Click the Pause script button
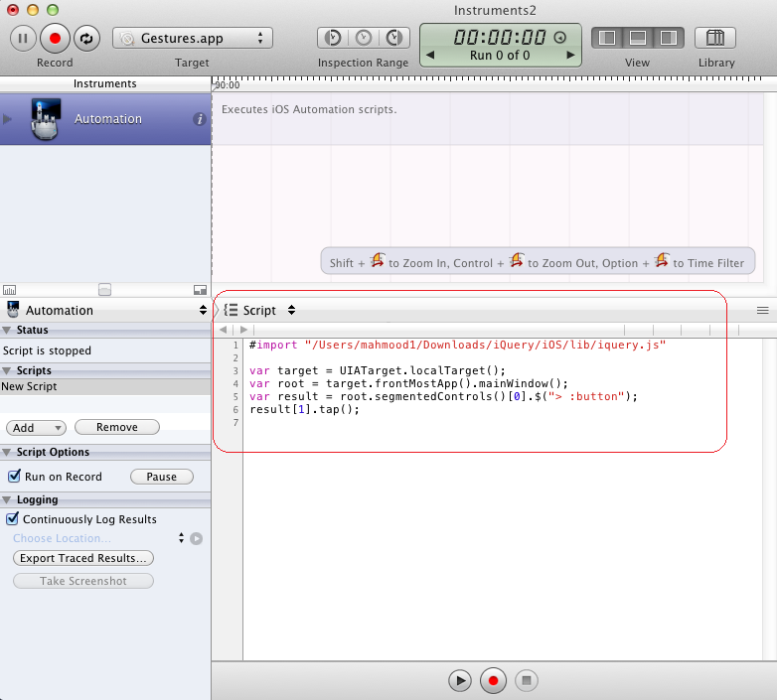The height and width of the screenshot is (700, 777). point(162,477)
